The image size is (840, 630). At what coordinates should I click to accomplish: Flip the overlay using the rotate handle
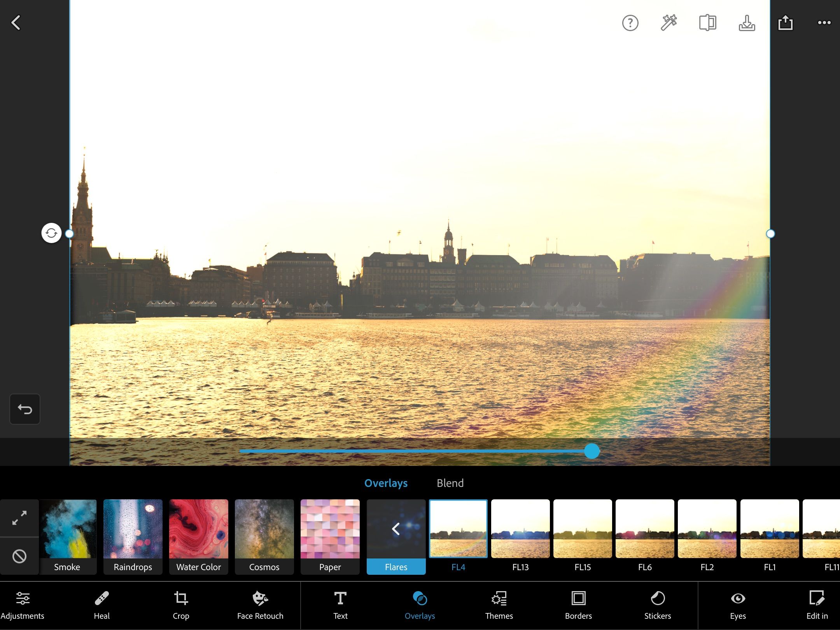tap(51, 233)
